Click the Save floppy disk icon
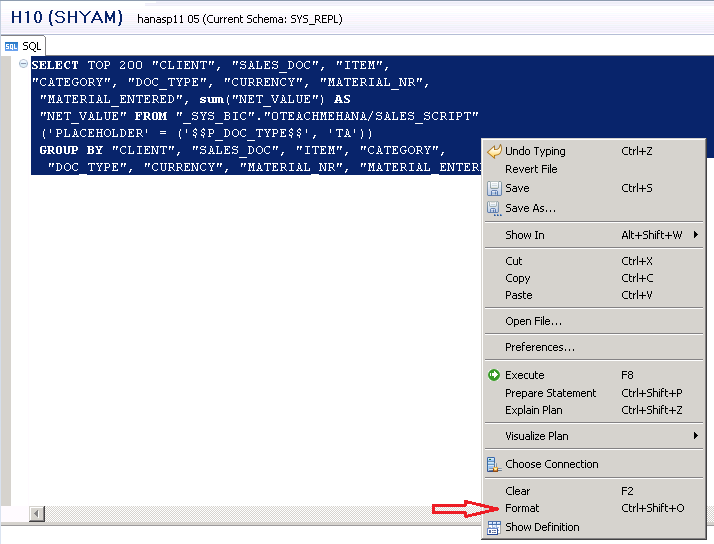The image size is (714, 544). pyautogui.click(x=494, y=188)
